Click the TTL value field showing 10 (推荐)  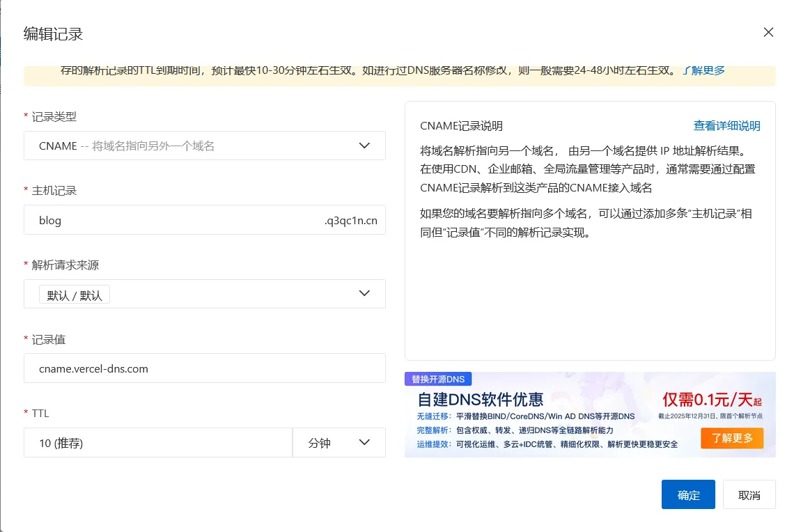point(157,443)
